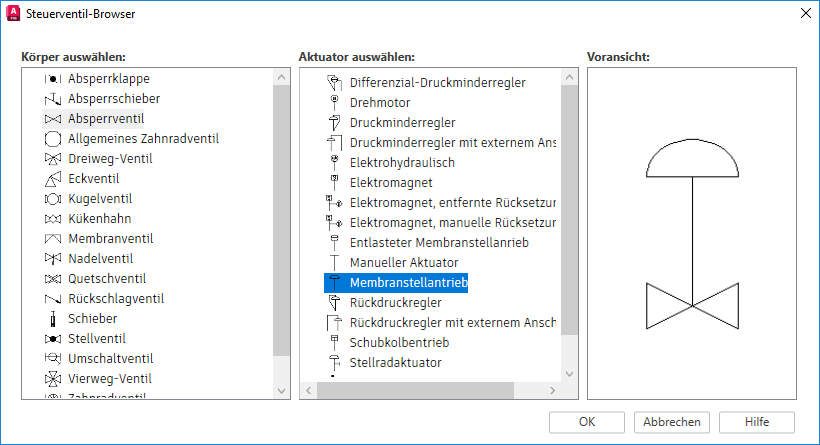The width and height of the screenshot is (820, 445).
Task: Click the Kugelventil symbol icon
Action: 53,199
